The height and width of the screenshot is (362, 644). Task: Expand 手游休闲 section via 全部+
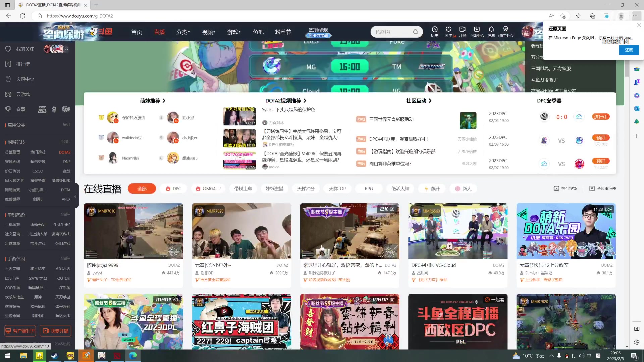click(65, 258)
